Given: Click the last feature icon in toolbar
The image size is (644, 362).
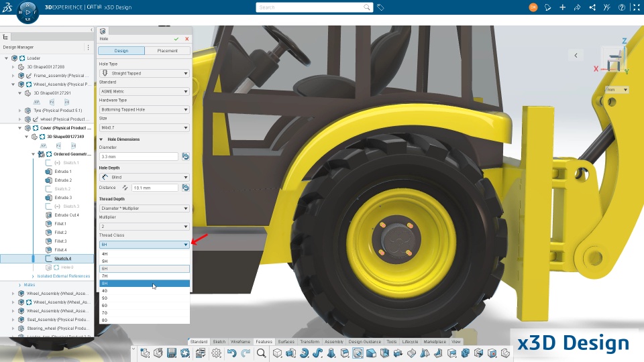Looking at the screenshot, I should (505, 353).
